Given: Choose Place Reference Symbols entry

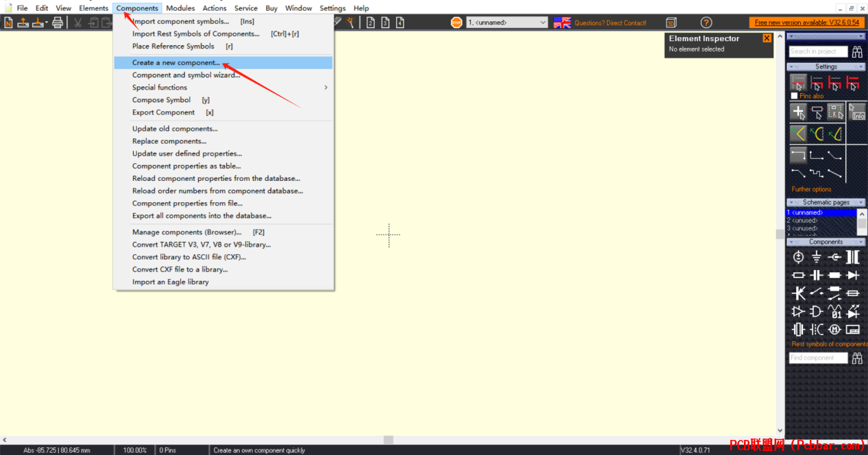Looking at the screenshot, I should pos(224,47).
